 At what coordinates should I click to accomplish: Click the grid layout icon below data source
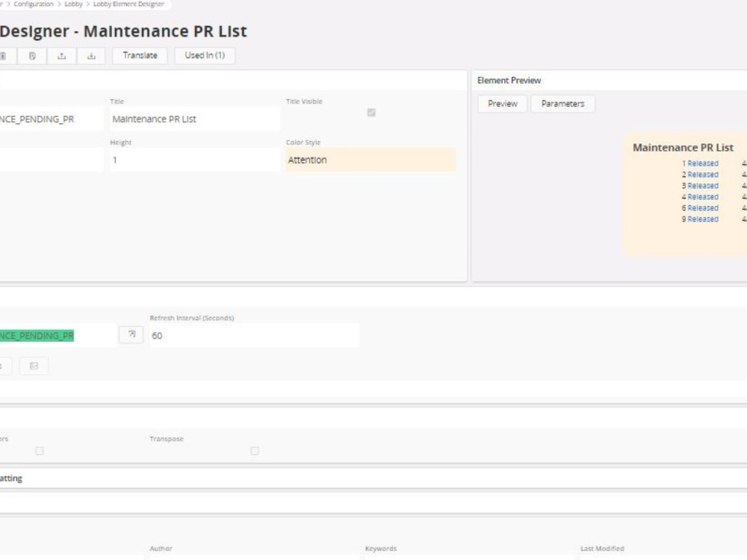click(34, 366)
